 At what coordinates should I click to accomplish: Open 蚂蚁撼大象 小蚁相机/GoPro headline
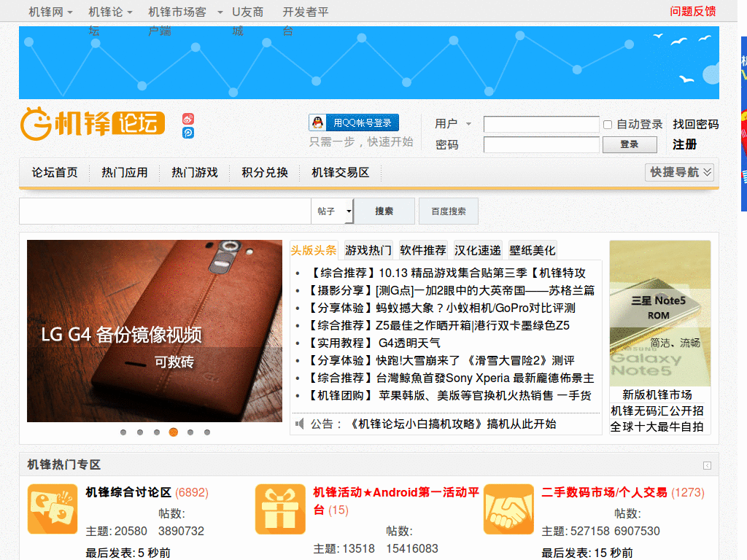pos(441,308)
